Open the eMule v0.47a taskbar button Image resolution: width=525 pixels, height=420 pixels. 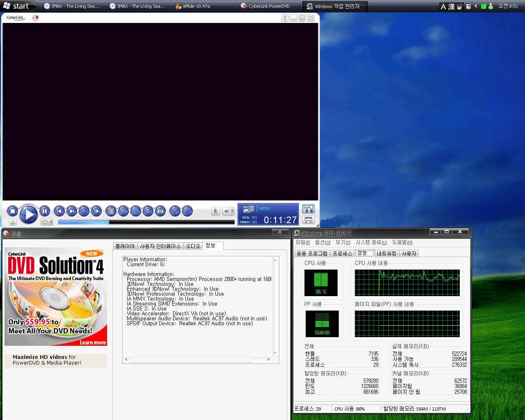coord(203,6)
